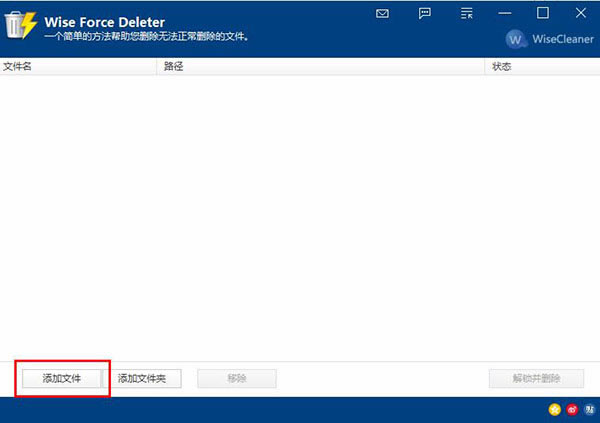The width and height of the screenshot is (600, 423).
Task: Sort by the 路径 column header
Action: [x=321, y=67]
